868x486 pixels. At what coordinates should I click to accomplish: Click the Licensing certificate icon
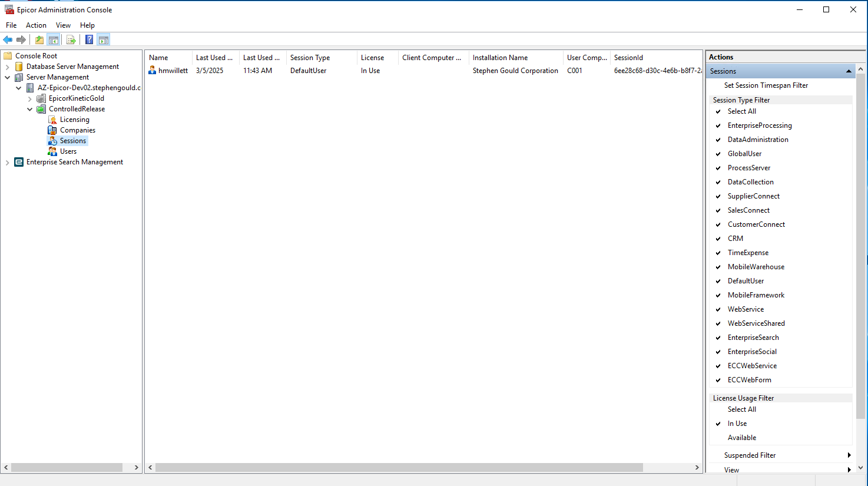(x=52, y=120)
